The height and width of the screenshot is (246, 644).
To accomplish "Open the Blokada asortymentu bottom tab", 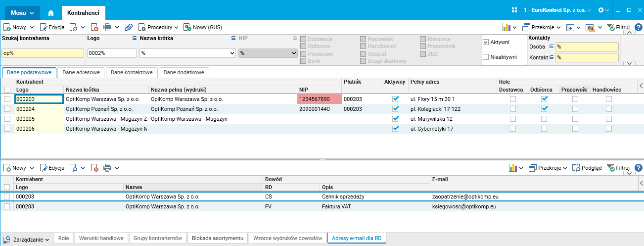I will [218, 238].
